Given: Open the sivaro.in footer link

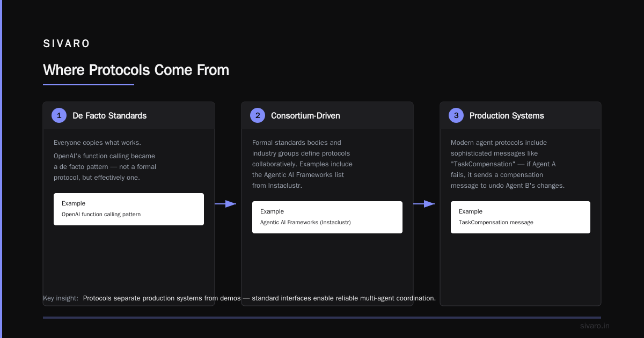Looking at the screenshot, I should 595,326.
